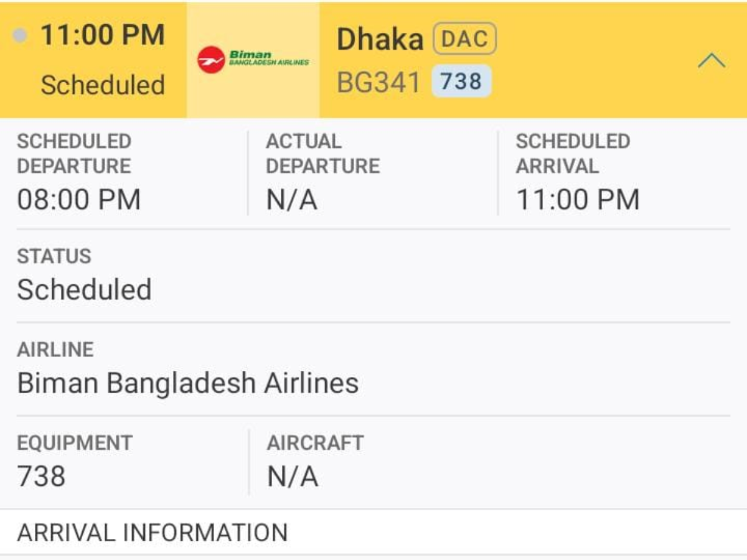
Task: Click the Actual Departure label
Action: 322,154
